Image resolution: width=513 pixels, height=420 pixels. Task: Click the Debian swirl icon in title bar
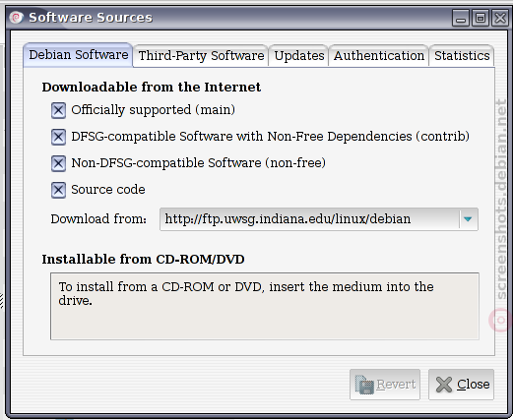click(x=16, y=18)
